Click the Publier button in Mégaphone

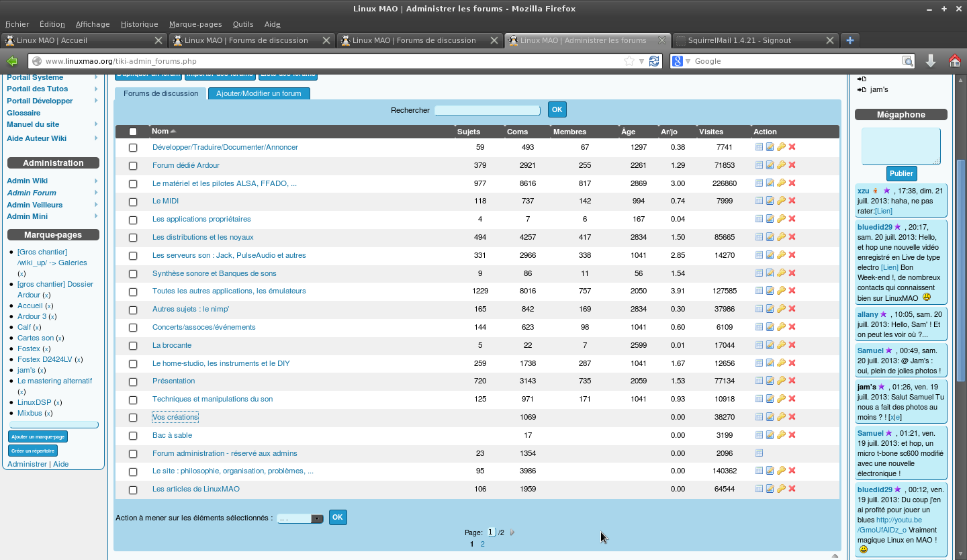point(901,173)
